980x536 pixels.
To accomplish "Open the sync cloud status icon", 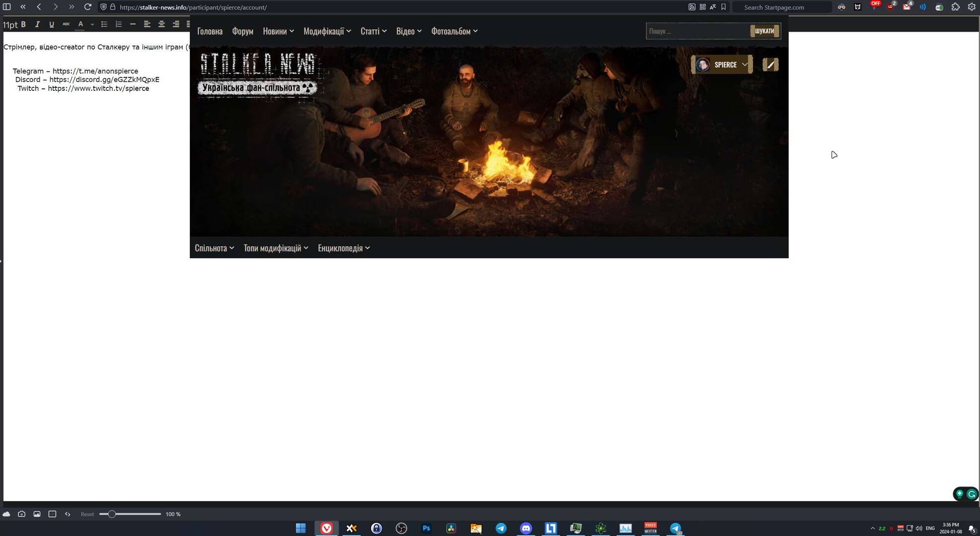I will (x=6, y=514).
